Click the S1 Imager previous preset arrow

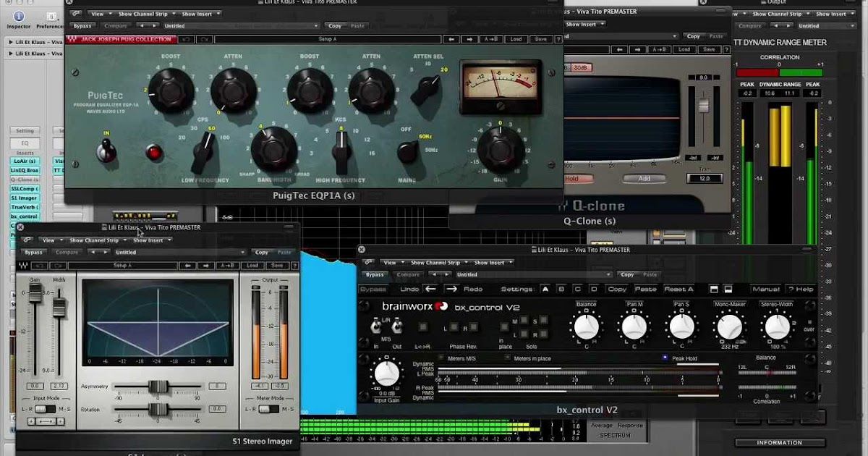click(x=188, y=265)
